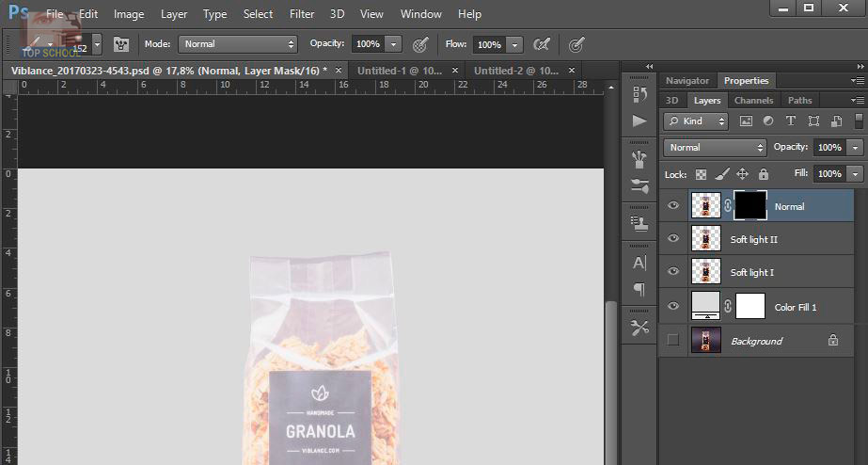Image resolution: width=868 pixels, height=465 pixels.
Task: Switch to the Properties tab
Action: pyautogui.click(x=746, y=81)
